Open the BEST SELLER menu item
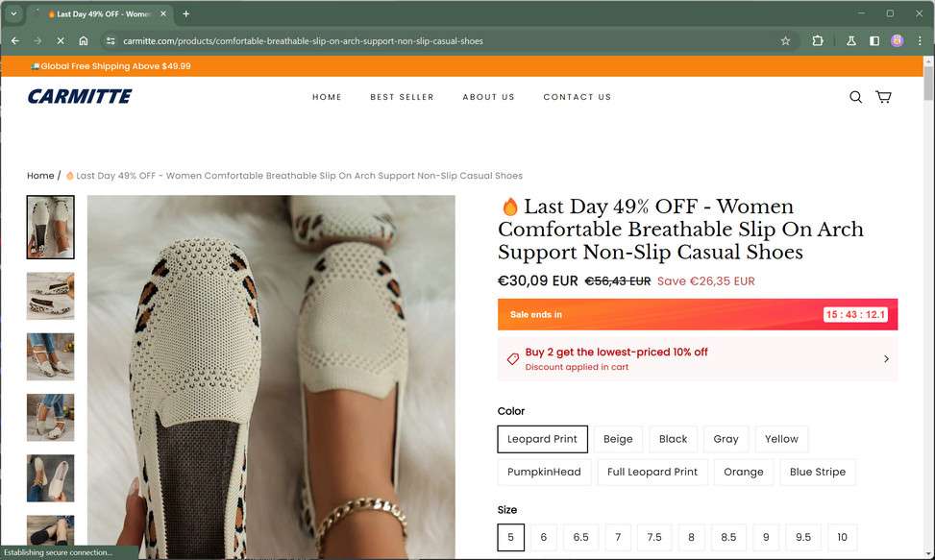This screenshot has width=935, height=560. click(x=402, y=96)
